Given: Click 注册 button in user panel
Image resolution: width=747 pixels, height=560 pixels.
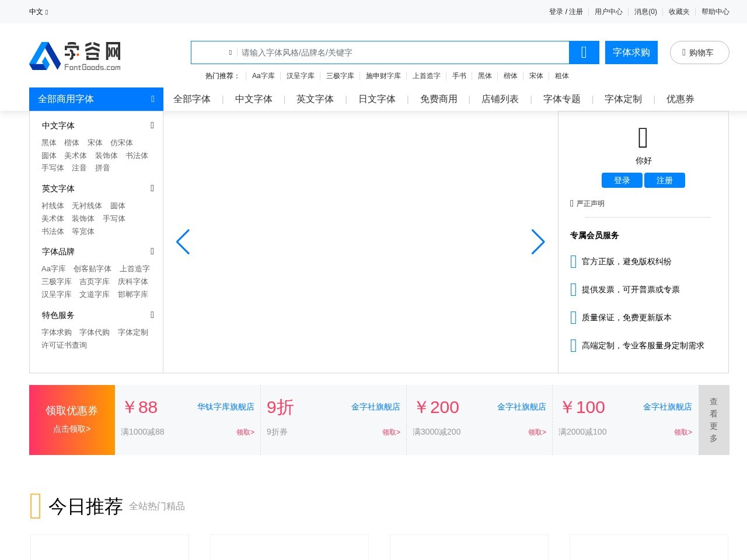Looking at the screenshot, I should click(x=665, y=180).
